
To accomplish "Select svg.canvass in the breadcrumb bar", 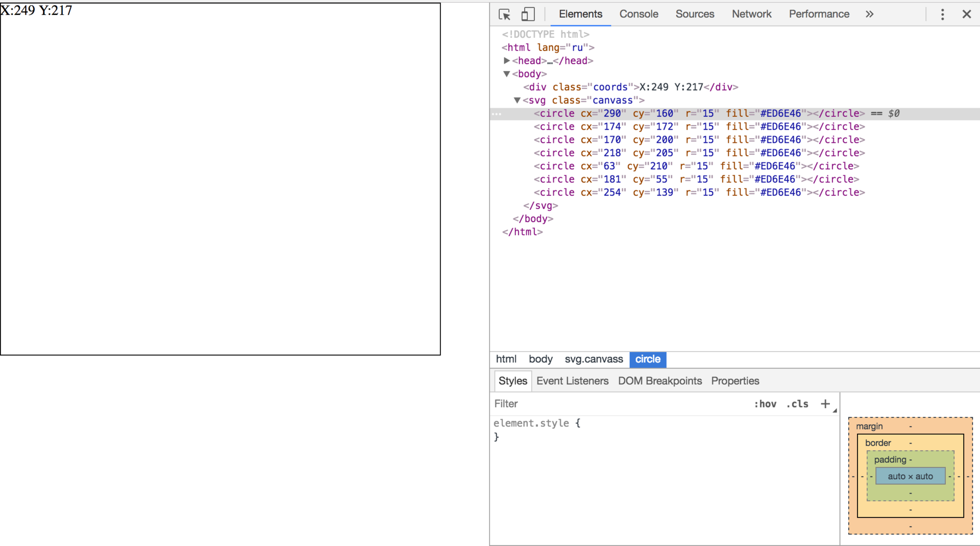I will click(594, 359).
